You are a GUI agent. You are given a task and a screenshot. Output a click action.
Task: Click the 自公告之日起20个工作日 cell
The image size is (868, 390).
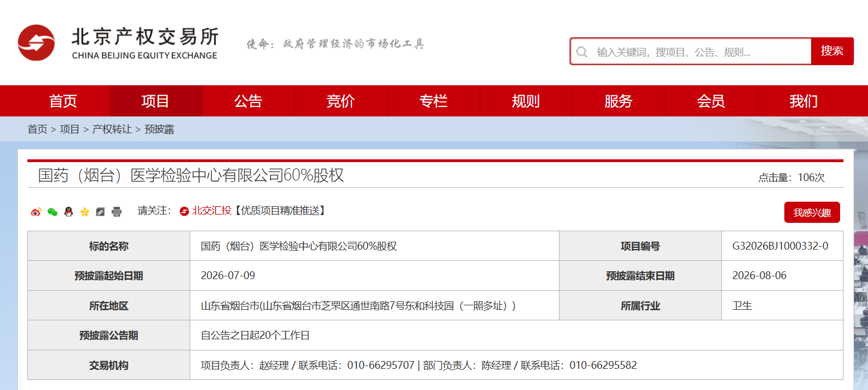517,335
